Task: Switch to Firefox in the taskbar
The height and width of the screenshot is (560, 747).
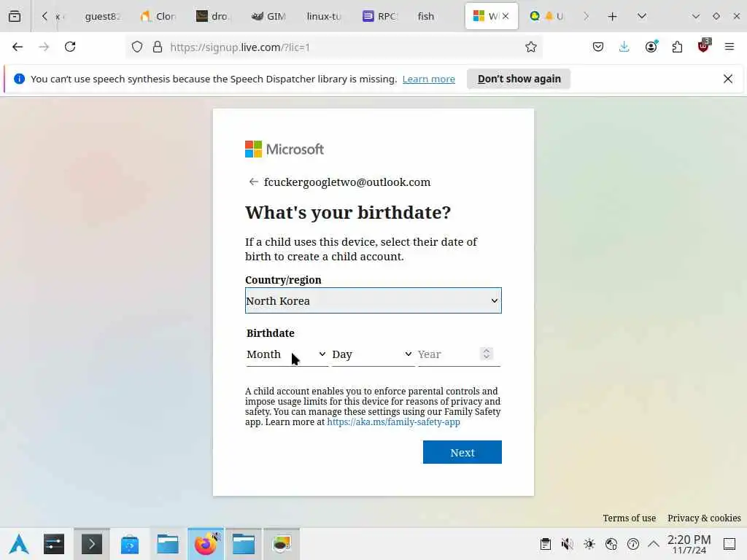Action: (x=206, y=544)
